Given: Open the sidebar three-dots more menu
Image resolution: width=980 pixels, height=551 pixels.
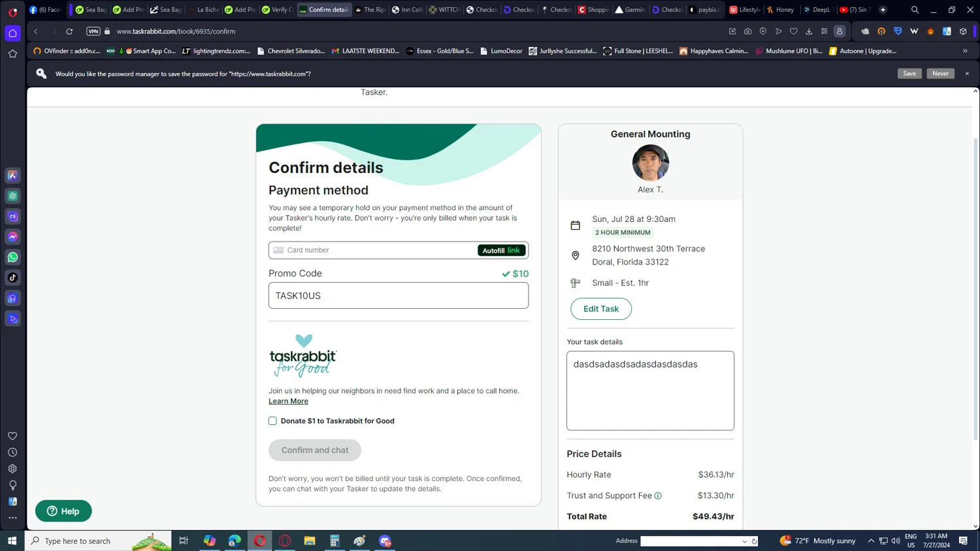Looking at the screenshot, I should [x=12, y=518].
